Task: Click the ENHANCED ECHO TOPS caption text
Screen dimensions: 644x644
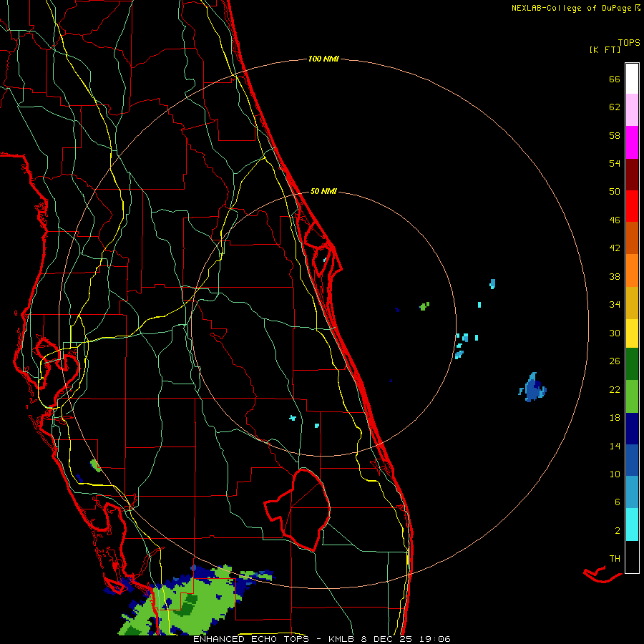Action: (x=250, y=639)
